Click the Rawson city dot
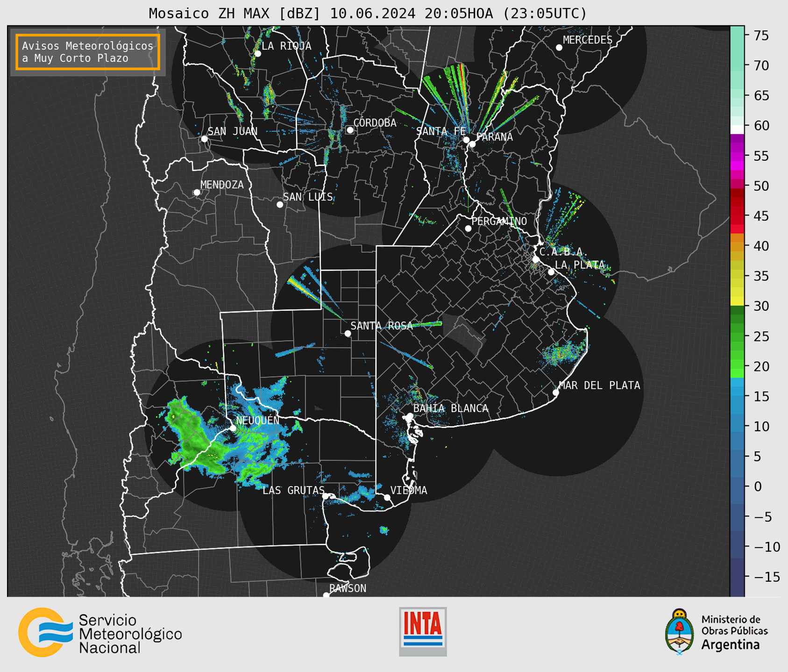 coord(326,595)
